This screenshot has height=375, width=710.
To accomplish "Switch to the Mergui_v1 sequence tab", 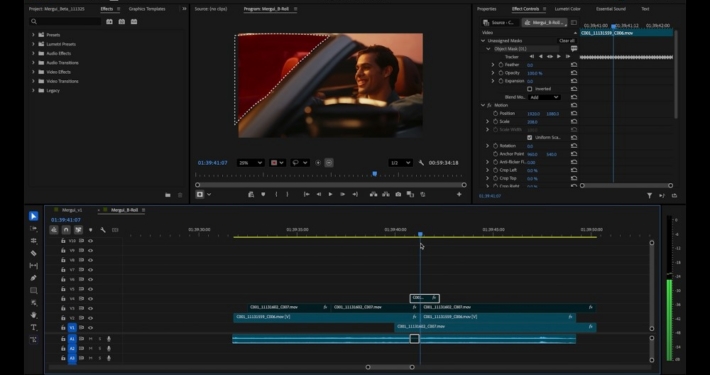I will 72,210.
